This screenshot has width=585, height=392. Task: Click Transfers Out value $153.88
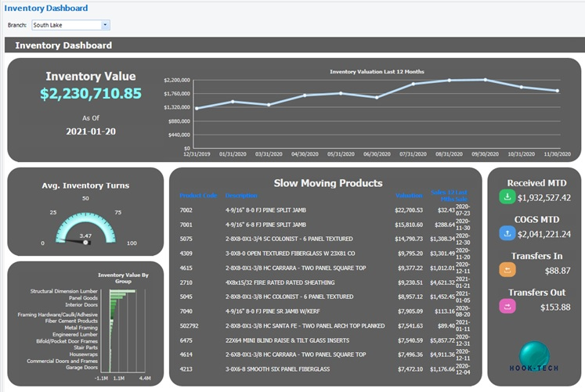(x=555, y=307)
